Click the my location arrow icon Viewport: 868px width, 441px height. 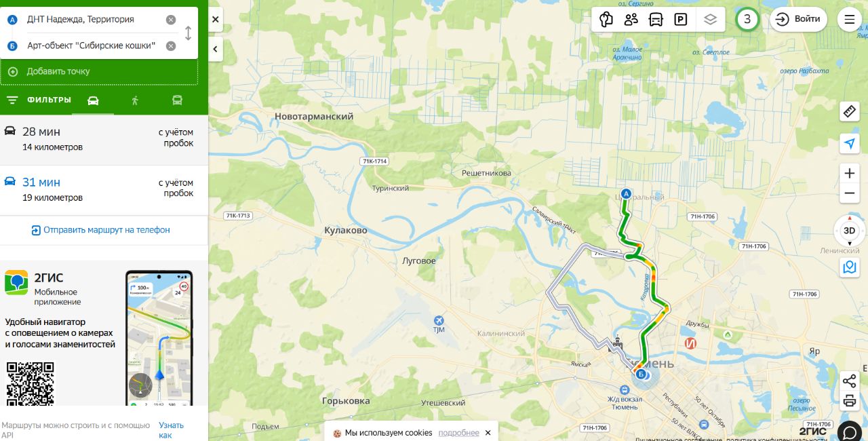click(850, 143)
